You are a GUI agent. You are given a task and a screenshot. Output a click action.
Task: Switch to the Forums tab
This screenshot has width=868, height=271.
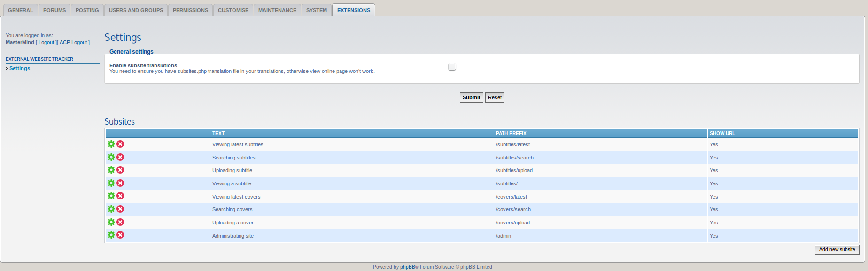pyautogui.click(x=54, y=10)
